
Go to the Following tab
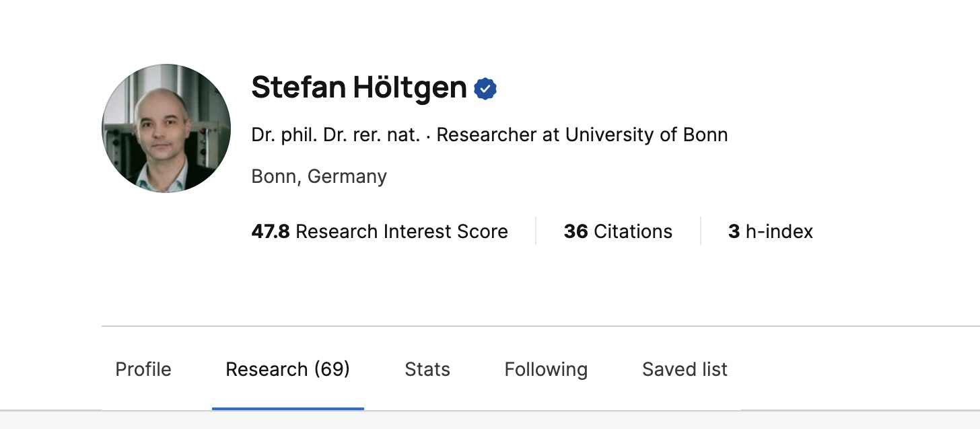point(546,369)
